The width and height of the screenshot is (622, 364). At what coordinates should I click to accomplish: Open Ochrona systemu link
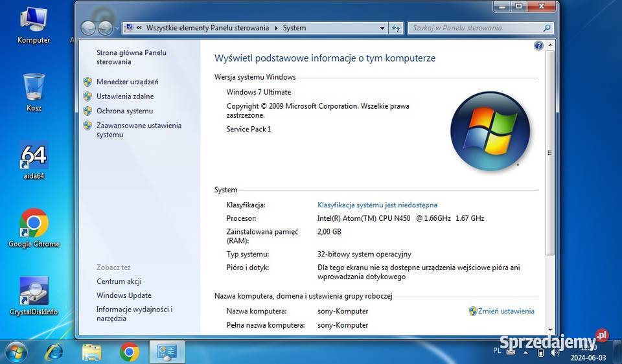[124, 111]
